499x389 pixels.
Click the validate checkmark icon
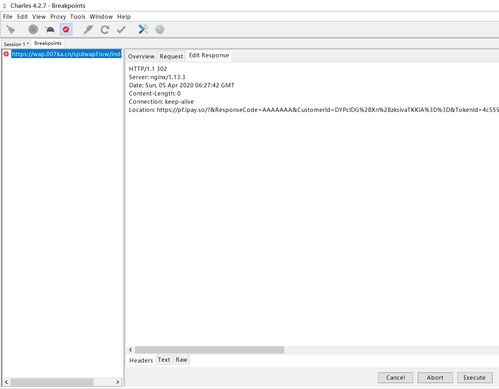point(121,30)
